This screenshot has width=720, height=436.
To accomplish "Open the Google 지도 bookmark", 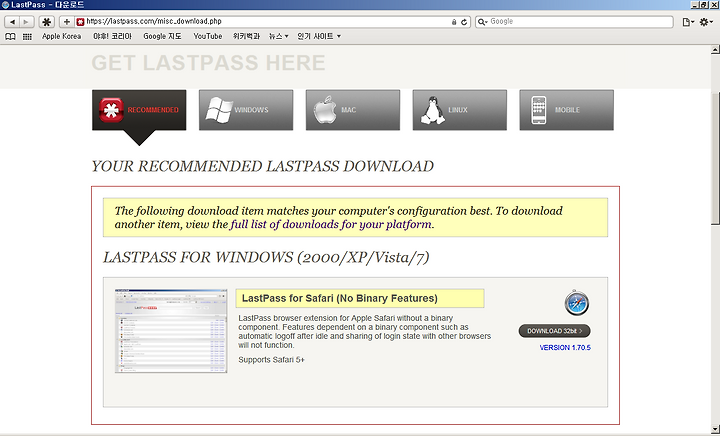I will click(x=162, y=36).
